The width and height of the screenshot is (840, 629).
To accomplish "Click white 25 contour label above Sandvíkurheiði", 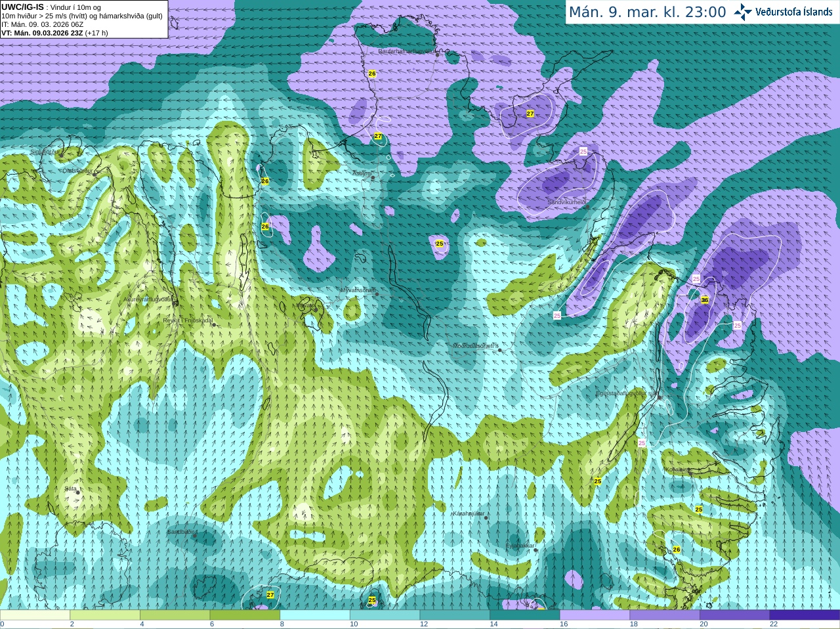I will (x=583, y=151).
